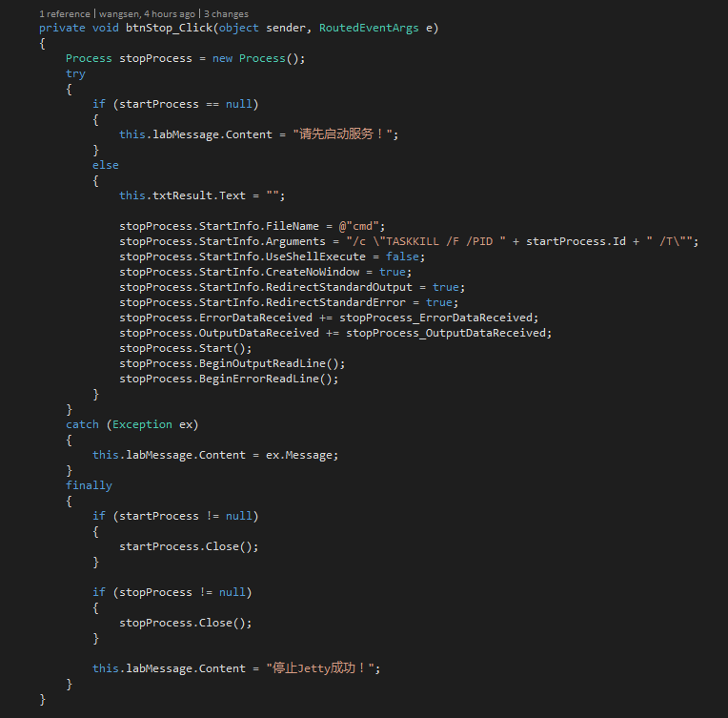Click the 'stopProcess.Start();' call
This screenshot has width=728, height=718.
[x=185, y=349]
